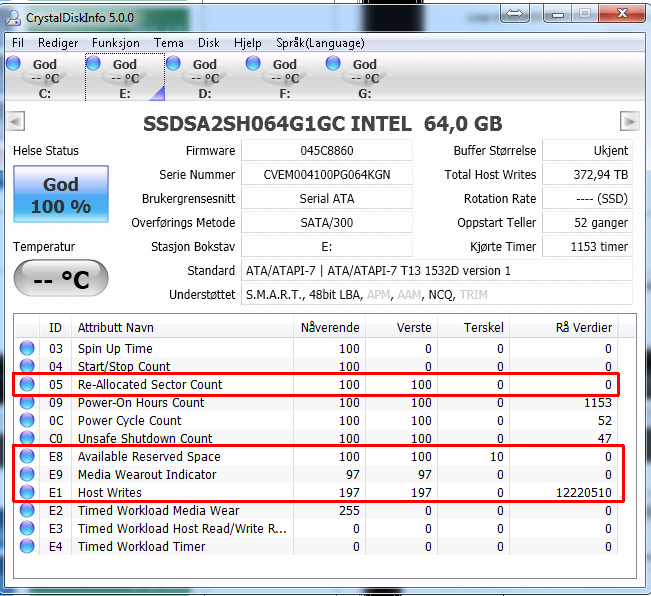
Task: Click the Understøttet features field
Action: coord(437,295)
